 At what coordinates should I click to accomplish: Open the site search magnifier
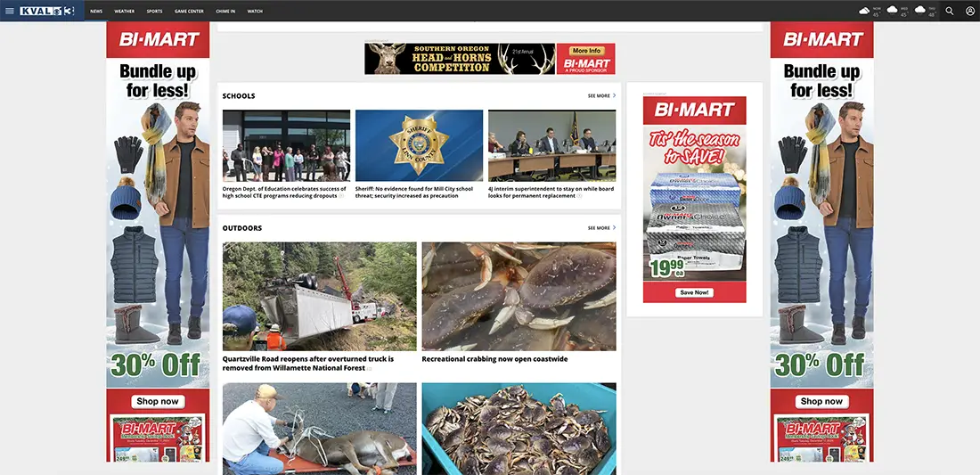(950, 11)
